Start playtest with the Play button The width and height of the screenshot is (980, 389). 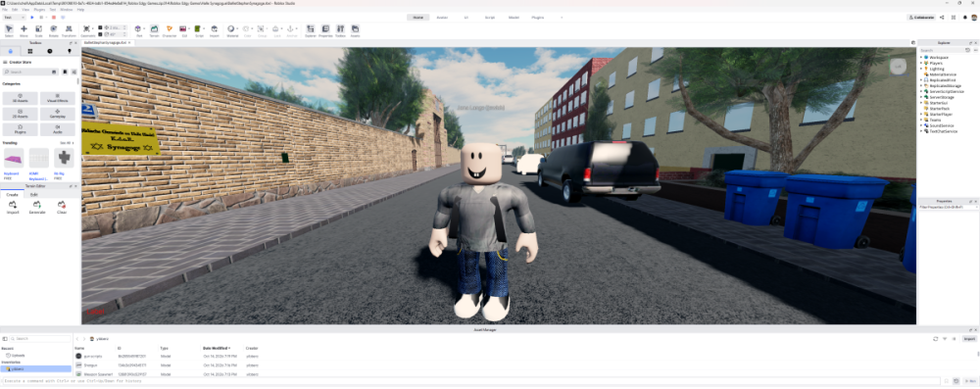[32, 18]
